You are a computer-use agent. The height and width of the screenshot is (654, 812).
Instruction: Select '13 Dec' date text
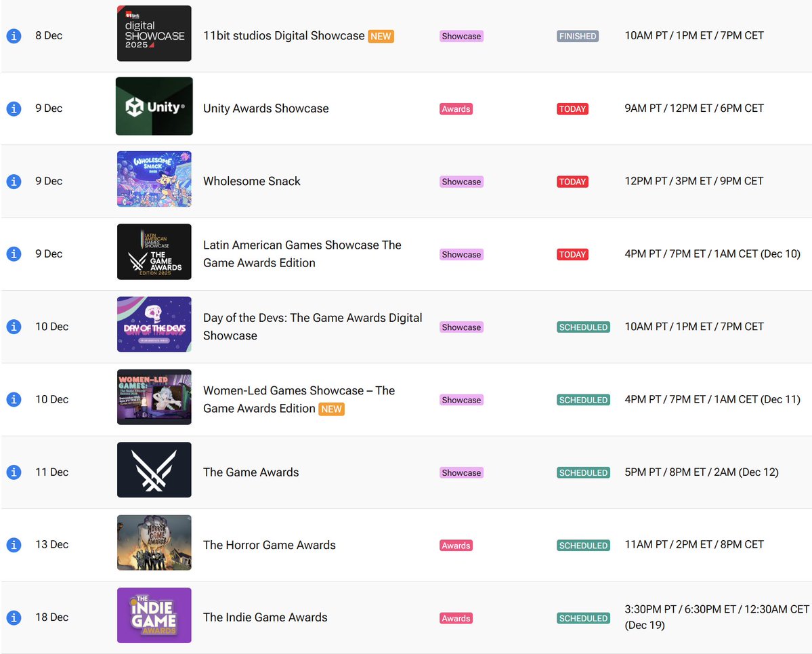click(51, 545)
